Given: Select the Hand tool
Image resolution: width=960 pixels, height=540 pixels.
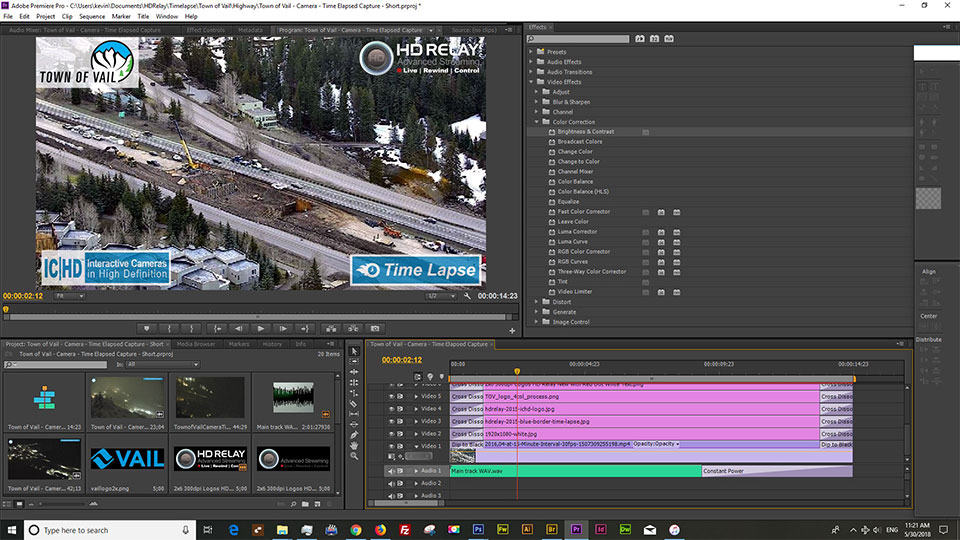Looking at the screenshot, I should click(x=354, y=444).
